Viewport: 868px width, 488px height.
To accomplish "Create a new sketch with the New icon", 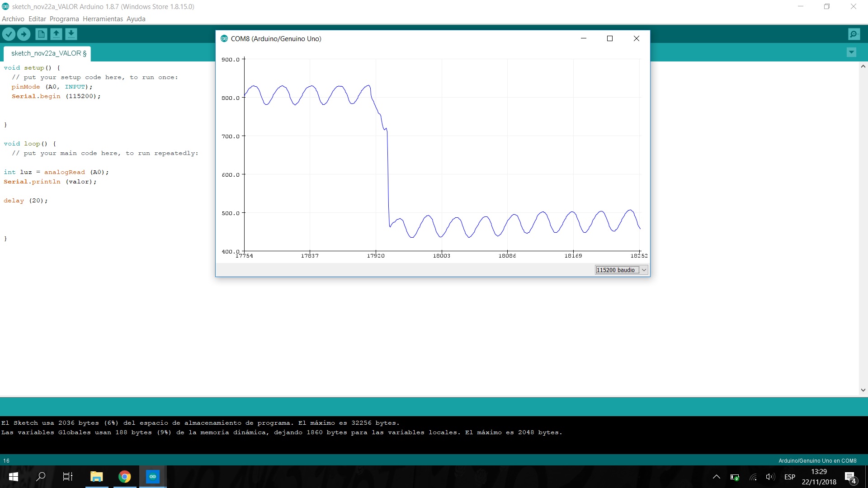I will click(x=41, y=34).
